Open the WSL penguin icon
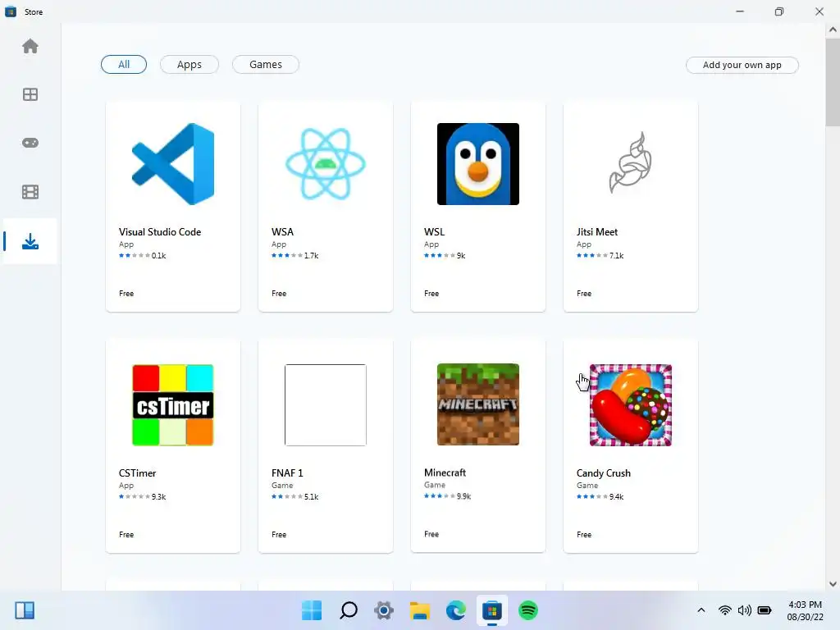Screen dimensions: 840x630 point(478,164)
